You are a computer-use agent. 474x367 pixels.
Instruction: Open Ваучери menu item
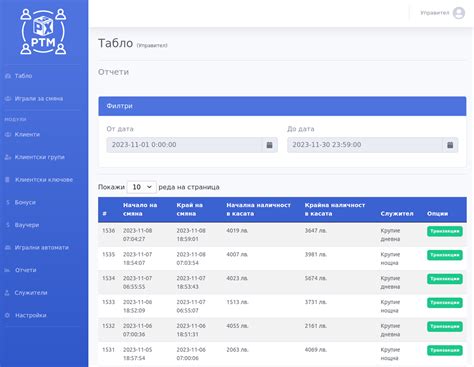[x=27, y=225]
